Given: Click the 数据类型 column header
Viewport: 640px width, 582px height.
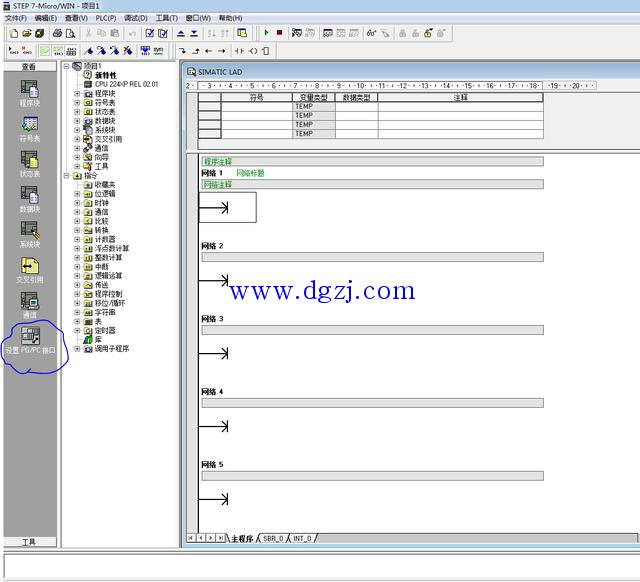Looking at the screenshot, I should [x=356, y=97].
